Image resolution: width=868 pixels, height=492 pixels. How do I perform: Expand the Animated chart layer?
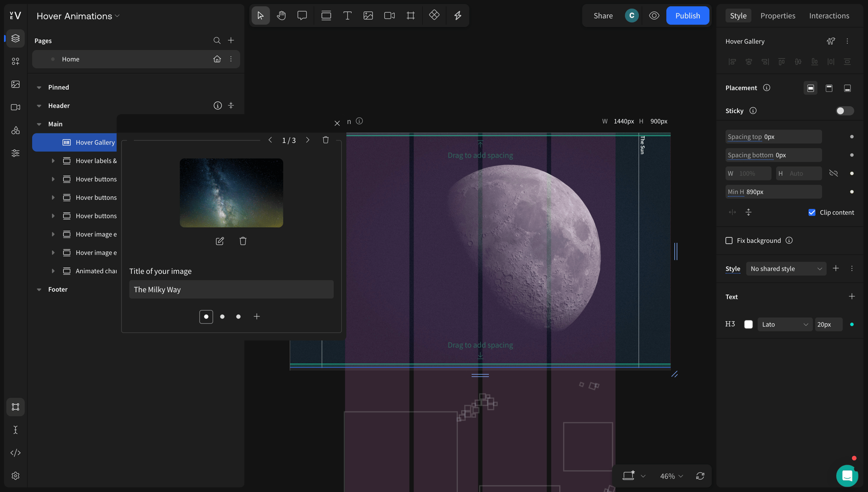pyautogui.click(x=53, y=271)
